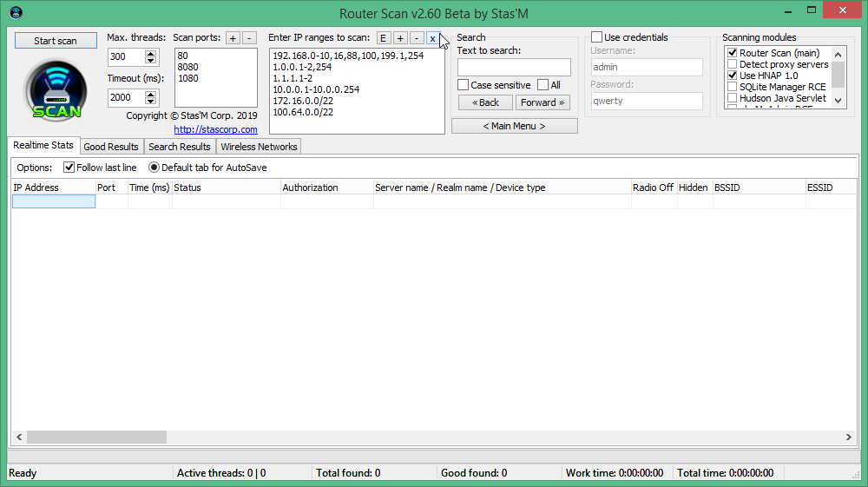The image size is (868, 487).
Task: Enable Hudson Java Servlet module
Action: 733,98
